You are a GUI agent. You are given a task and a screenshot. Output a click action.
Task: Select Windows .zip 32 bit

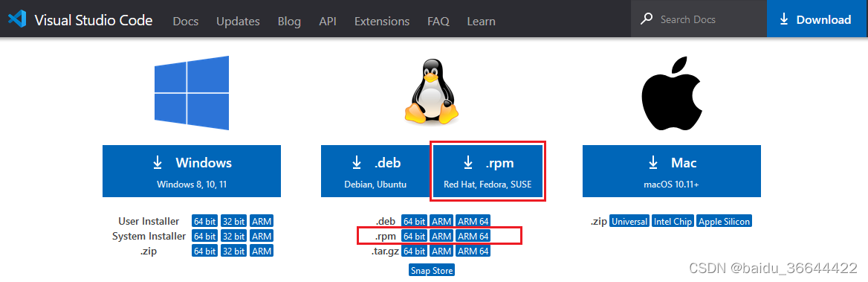coord(233,251)
